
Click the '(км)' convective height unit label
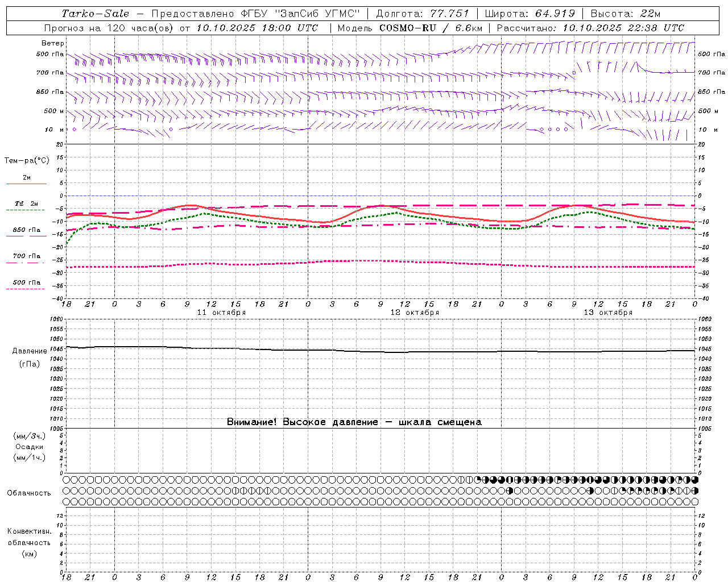pos(30,554)
